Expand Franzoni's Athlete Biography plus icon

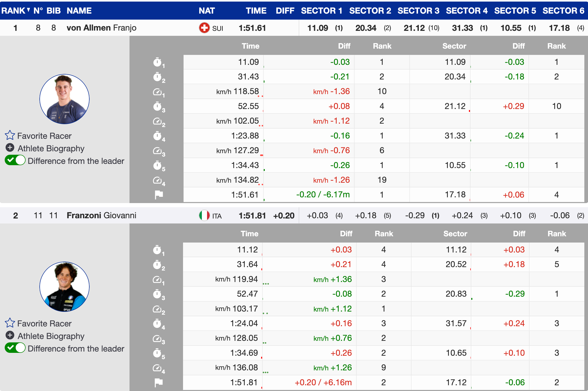(x=10, y=335)
